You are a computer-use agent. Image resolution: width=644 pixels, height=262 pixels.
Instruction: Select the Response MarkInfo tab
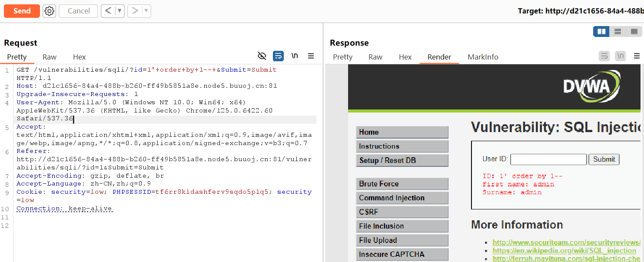point(483,57)
